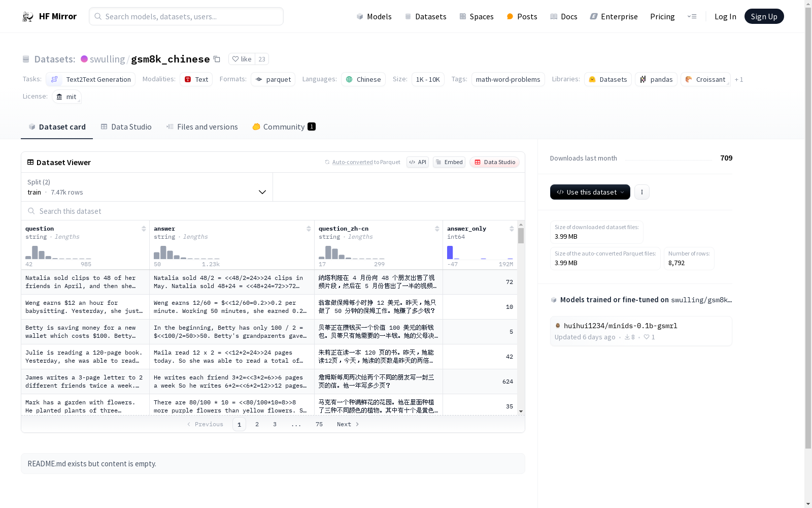Open huihui1234/minids-0.1b-gsmrl model card

pyautogui.click(x=641, y=331)
